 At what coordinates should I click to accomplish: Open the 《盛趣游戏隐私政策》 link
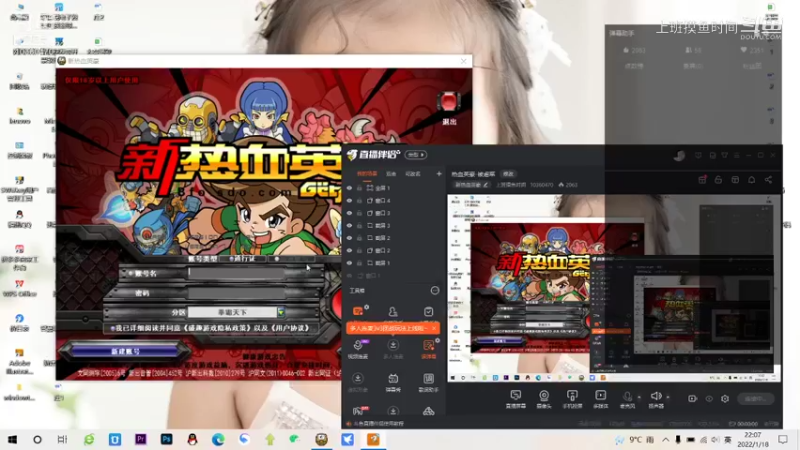click(216, 328)
